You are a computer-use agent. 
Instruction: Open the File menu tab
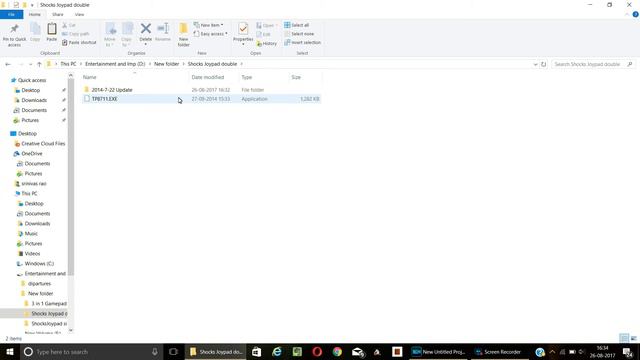coord(11,15)
